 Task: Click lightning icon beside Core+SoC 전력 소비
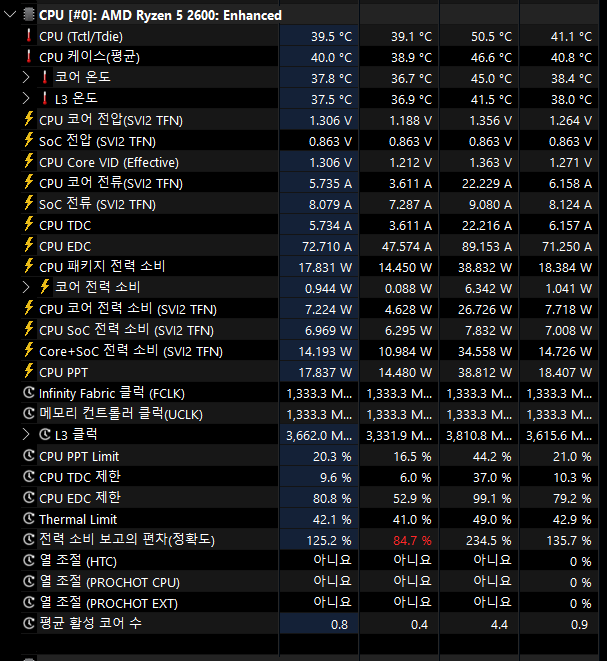tap(29, 350)
